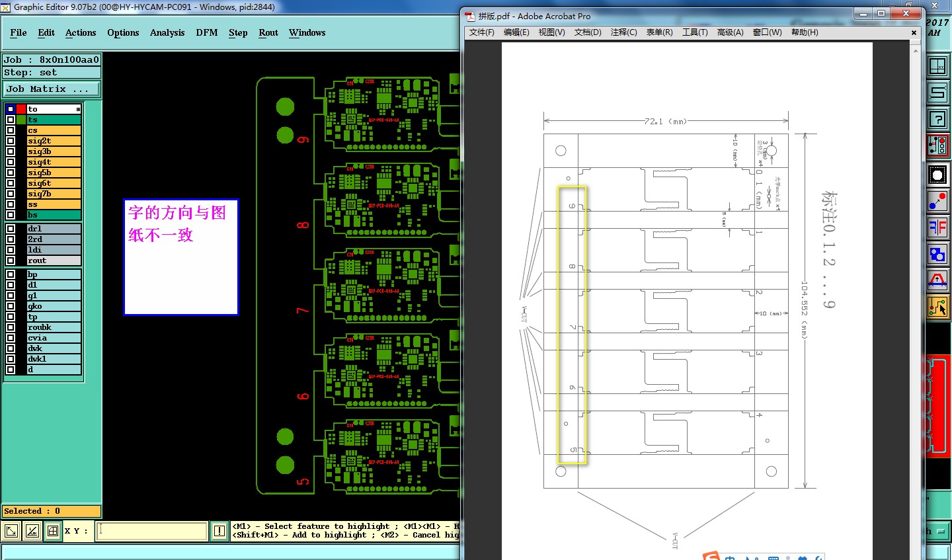
Task: Select the red trapezoid with arrow icon
Action: click(x=937, y=280)
